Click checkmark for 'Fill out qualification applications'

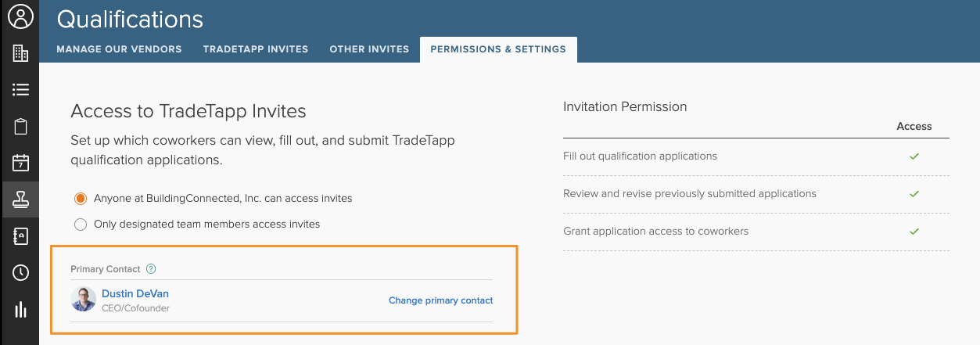pos(914,156)
